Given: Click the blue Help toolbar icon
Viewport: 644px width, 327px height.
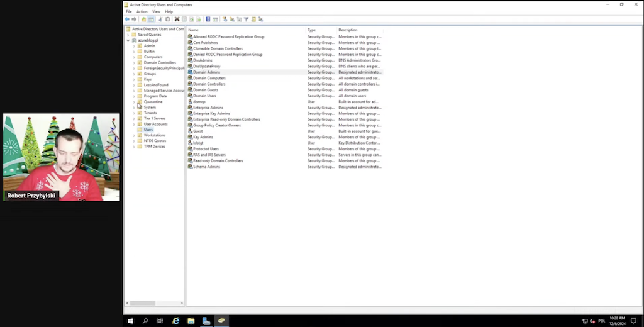Looking at the screenshot, I should click(208, 19).
